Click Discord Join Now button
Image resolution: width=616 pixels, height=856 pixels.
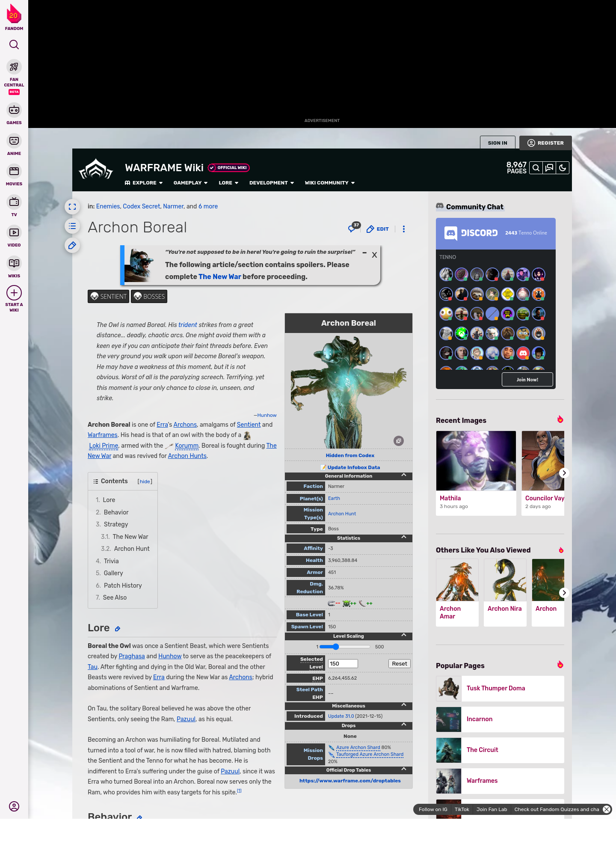click(527, 380)
